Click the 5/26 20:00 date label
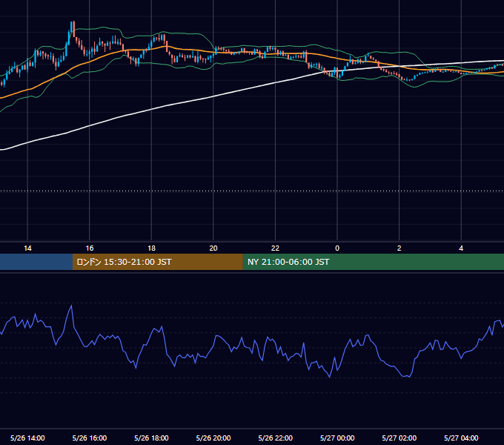 point(213,438)
